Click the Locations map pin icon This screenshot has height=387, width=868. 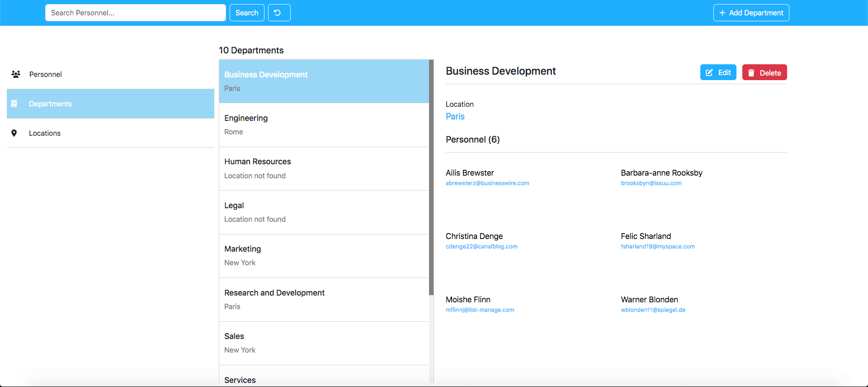click(14, 133)
